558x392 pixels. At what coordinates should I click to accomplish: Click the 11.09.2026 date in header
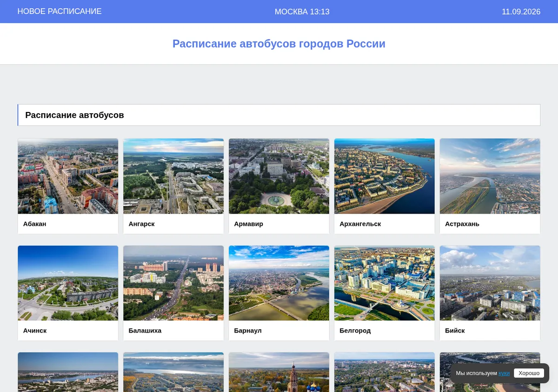pyautogui.click(x=521, y=12)
